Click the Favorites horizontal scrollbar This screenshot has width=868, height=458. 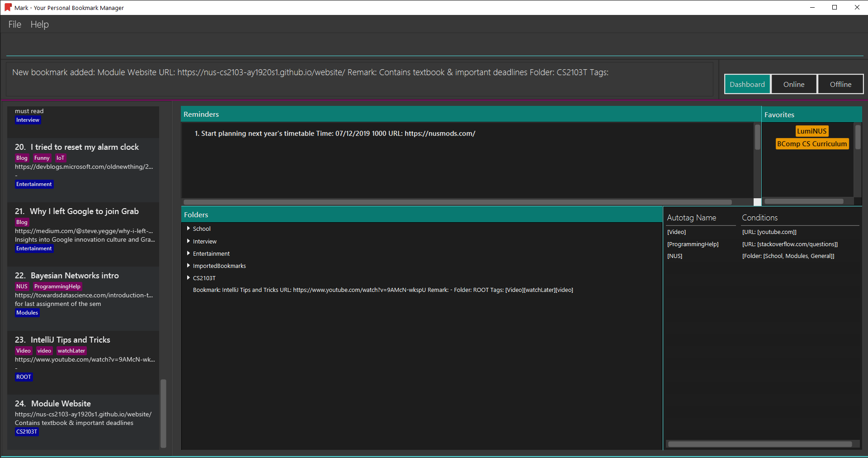(x=804, y=202)
